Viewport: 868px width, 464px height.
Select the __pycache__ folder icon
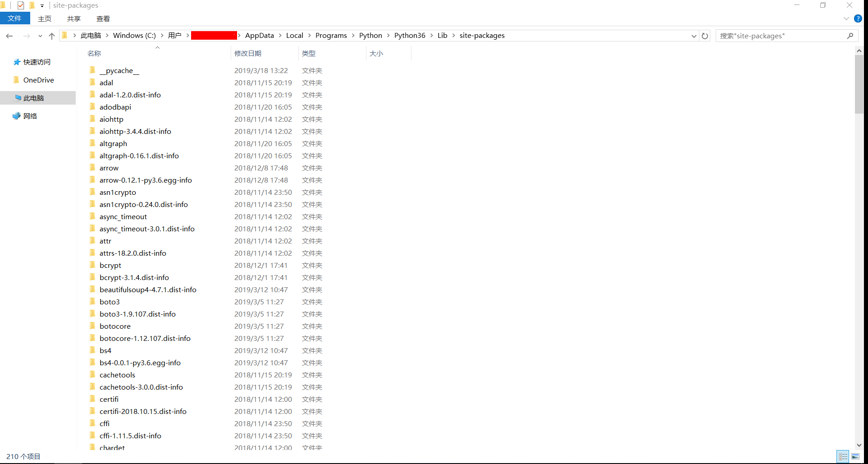click(x=92, y=70)
